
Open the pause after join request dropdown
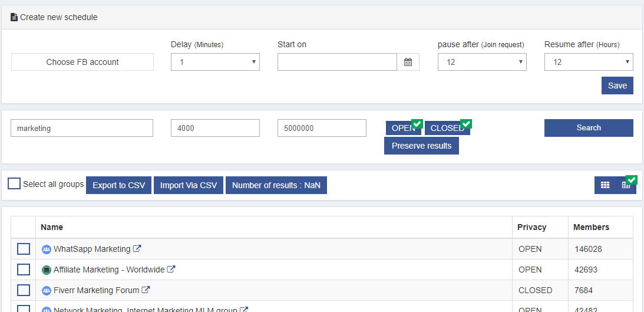[x=482, y=62]
